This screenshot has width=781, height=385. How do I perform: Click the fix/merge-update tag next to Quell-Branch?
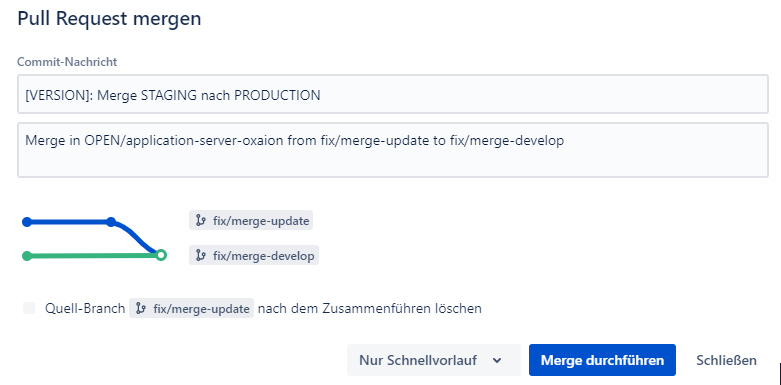click(192, 308)
